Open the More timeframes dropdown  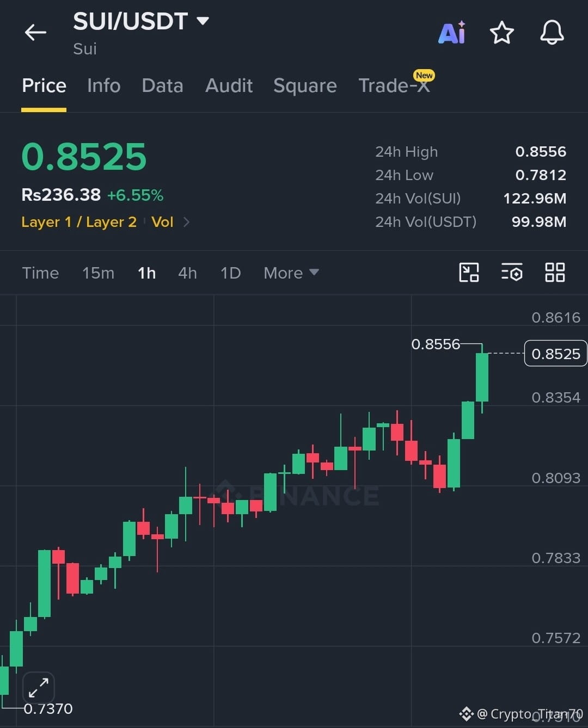point(291,273)
